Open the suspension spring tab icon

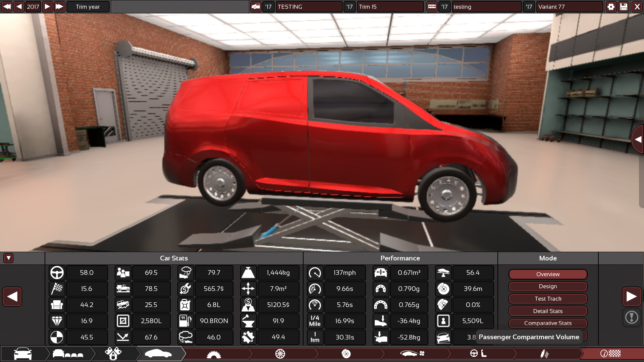click(544, 354)
